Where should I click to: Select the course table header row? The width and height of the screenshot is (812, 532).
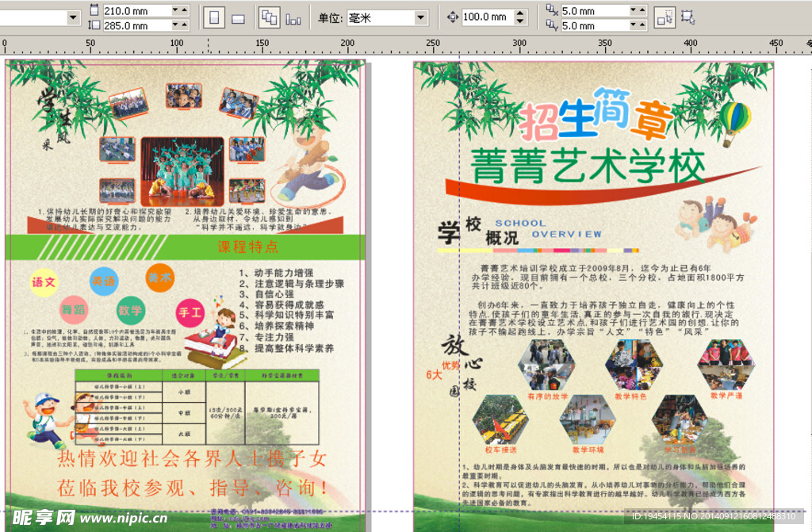pyautogui.click(x=197, y=375)
